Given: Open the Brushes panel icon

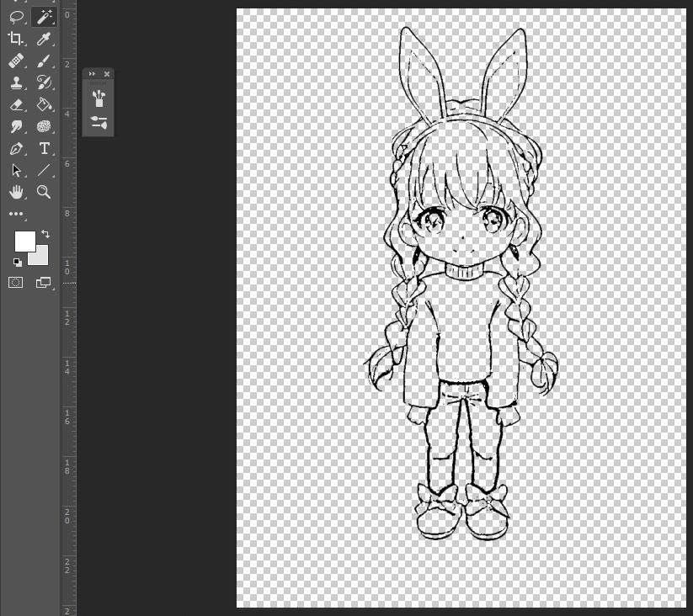Looking at the screenshot, I should click(99, 98).
